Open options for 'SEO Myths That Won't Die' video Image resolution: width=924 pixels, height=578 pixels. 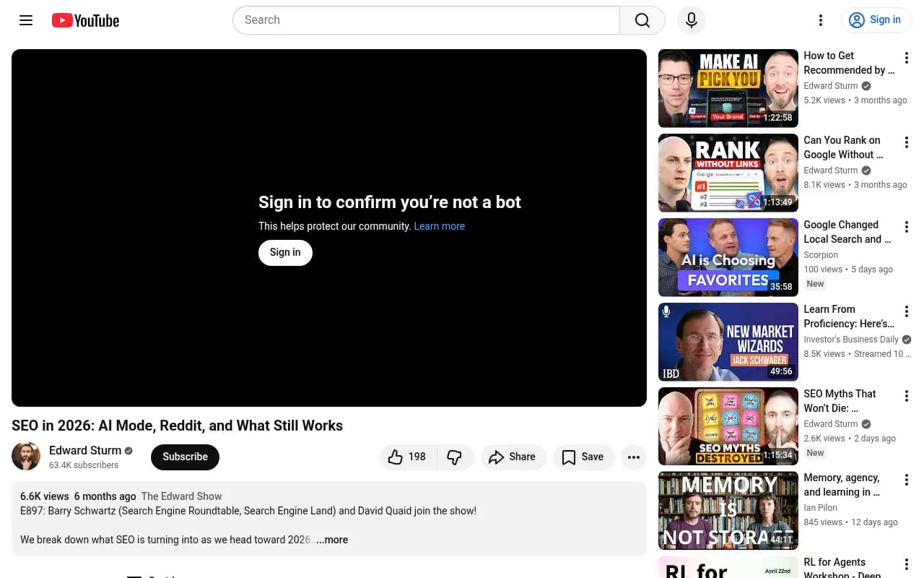click(x=907, y=396)
